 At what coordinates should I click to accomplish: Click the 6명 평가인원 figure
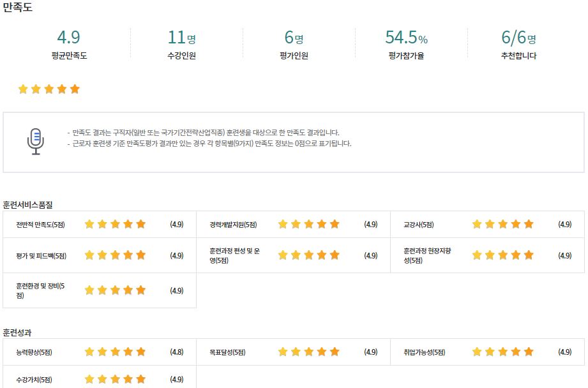(x=294, y=37)
